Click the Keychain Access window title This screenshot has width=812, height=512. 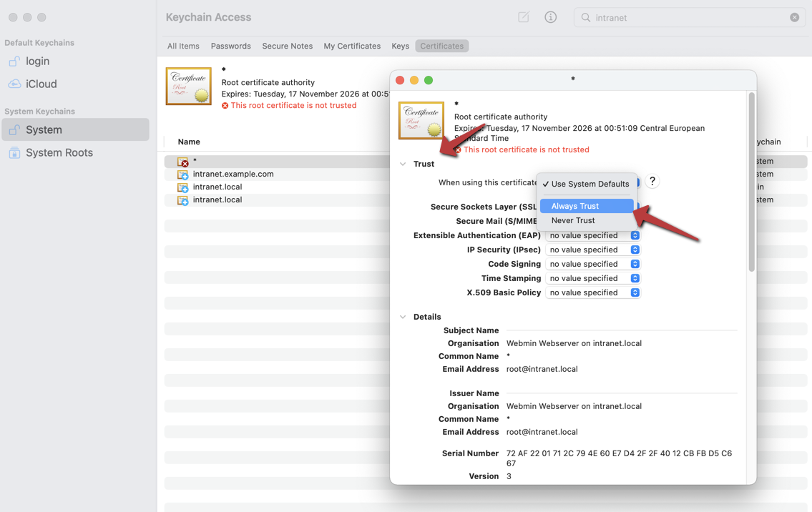coord(208,17)
